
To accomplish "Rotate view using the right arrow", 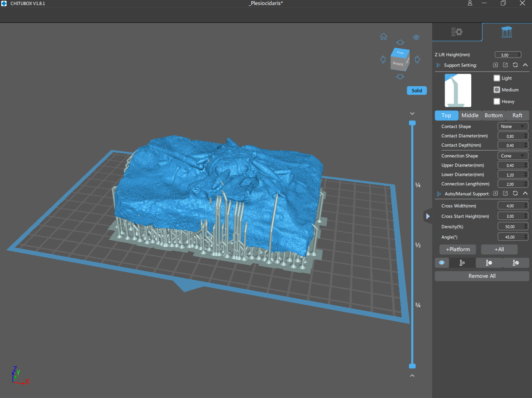I will 418,60.
